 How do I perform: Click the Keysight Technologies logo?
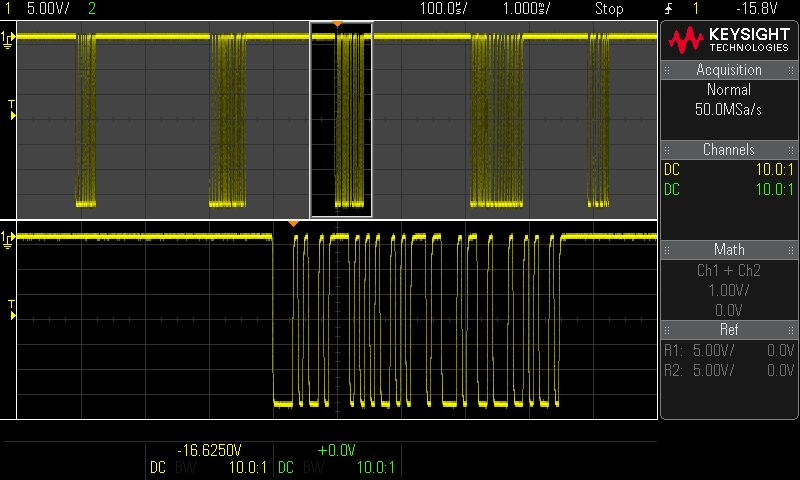[729, 40]
